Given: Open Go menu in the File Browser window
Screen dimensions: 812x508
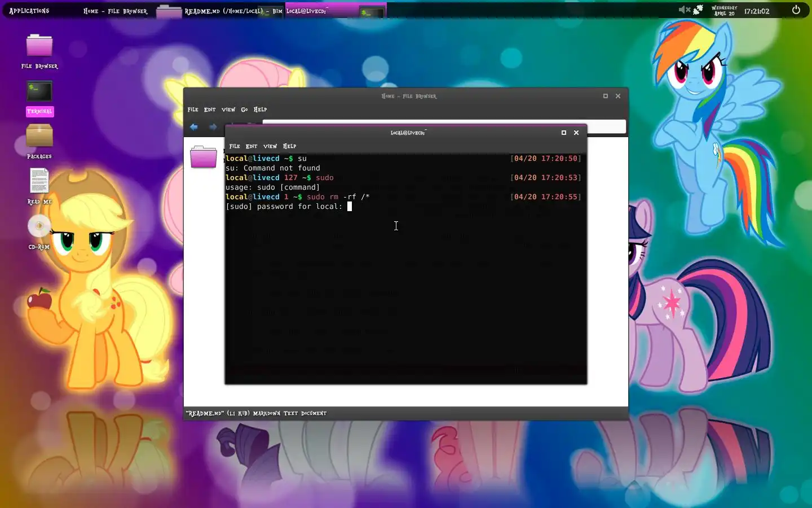Looking at the screenshot, I should tap(244, 110).
